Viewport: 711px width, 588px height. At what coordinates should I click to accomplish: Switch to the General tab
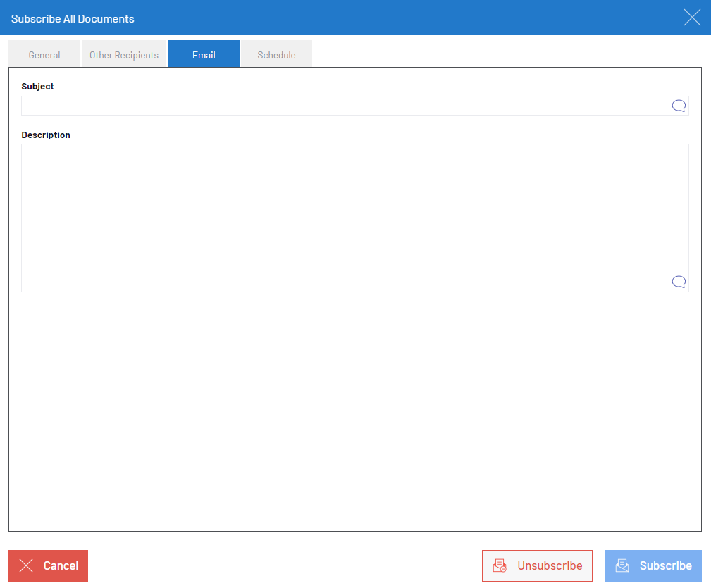click(x=44, y=55)
